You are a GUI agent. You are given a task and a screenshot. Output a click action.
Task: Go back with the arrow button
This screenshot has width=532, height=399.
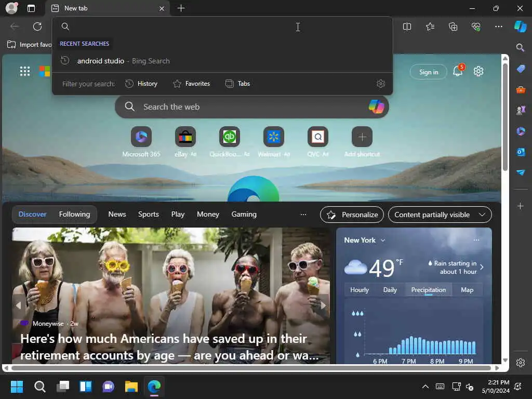(15, 26)
